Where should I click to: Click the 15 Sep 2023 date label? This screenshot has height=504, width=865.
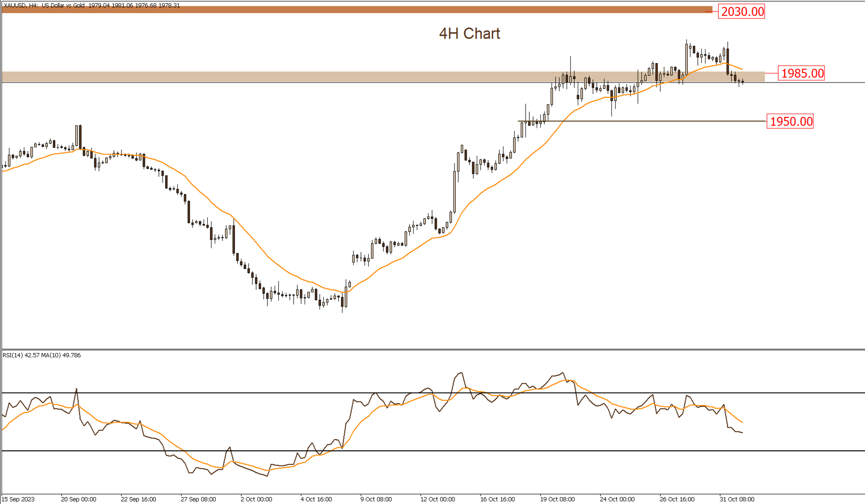click(18, 499)
